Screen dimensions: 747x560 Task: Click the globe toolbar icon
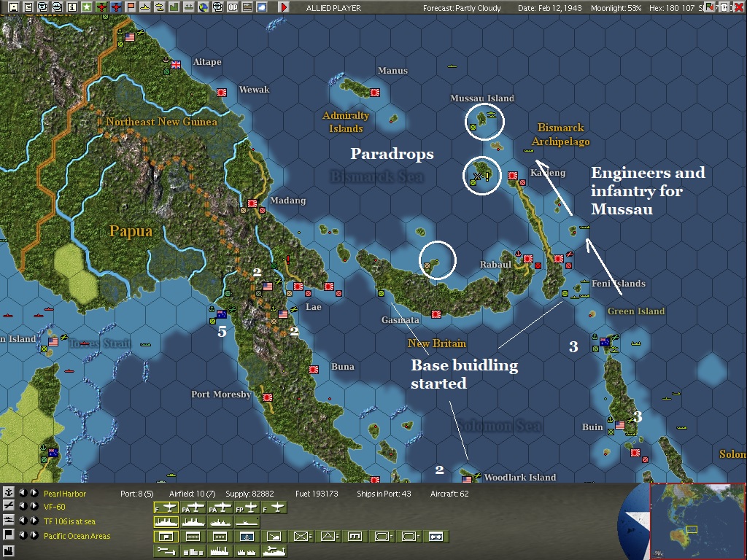tap(204, 7)
